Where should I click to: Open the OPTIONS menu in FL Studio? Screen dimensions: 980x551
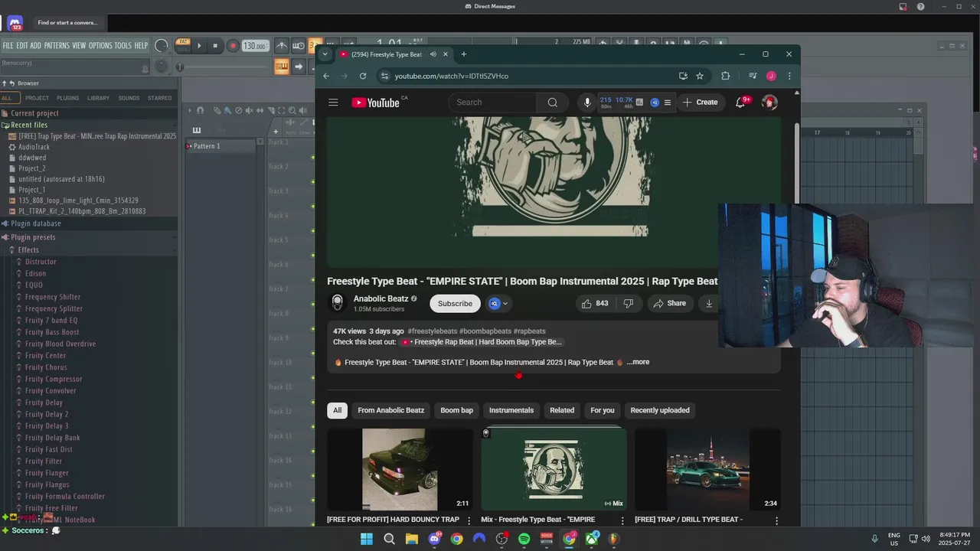coord(100,46)
